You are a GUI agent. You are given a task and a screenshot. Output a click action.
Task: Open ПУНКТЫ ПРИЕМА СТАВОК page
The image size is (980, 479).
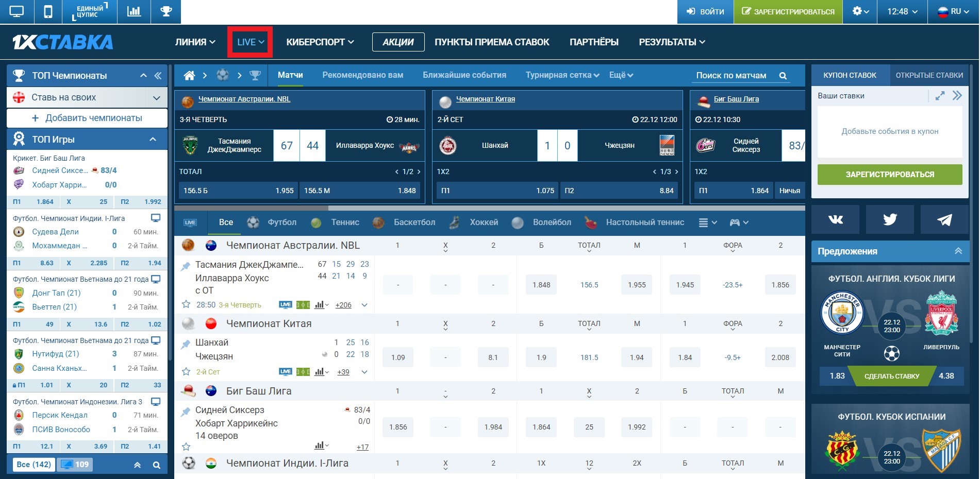tap(492, 42)
